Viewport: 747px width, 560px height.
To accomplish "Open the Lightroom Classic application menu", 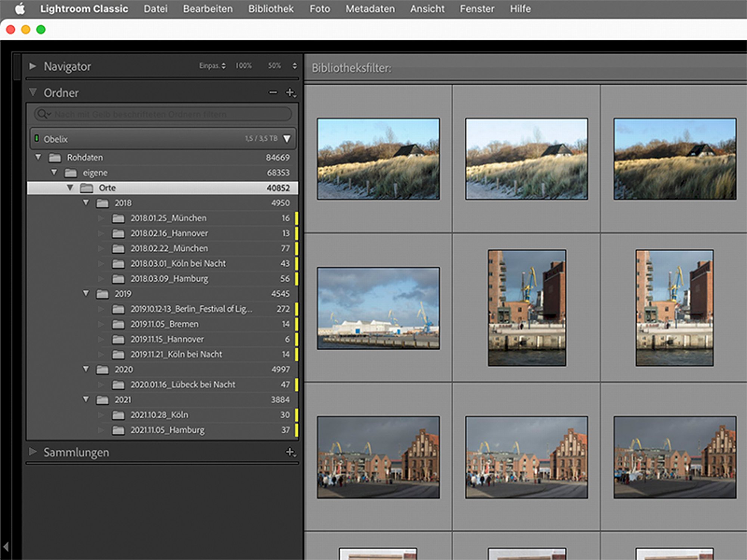I will click(x=84, y=9).
